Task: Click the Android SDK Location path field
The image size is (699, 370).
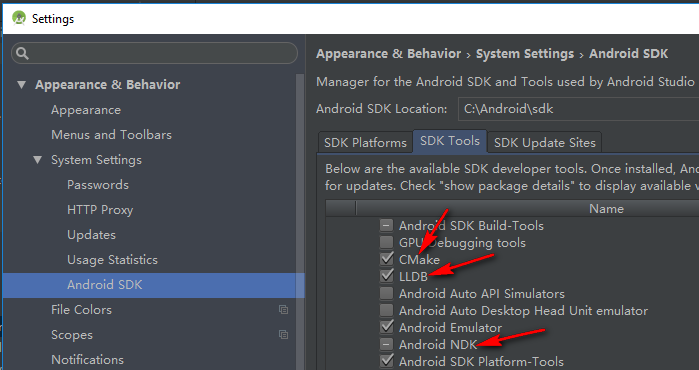Action: pos(578,109)
